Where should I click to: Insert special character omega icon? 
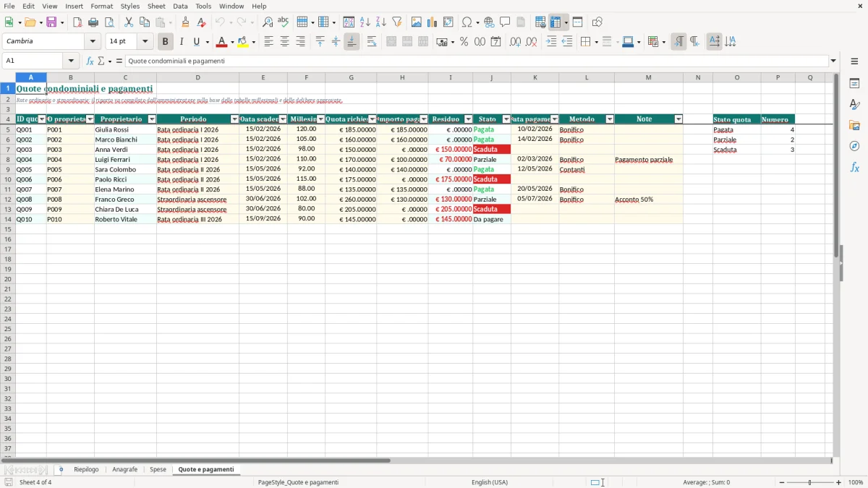(467, 22)
